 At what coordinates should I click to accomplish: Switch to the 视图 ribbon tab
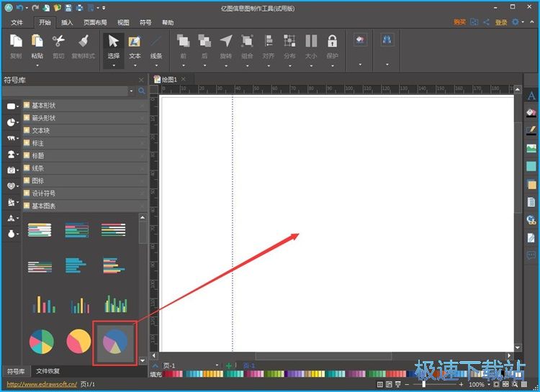coord(123,22)
